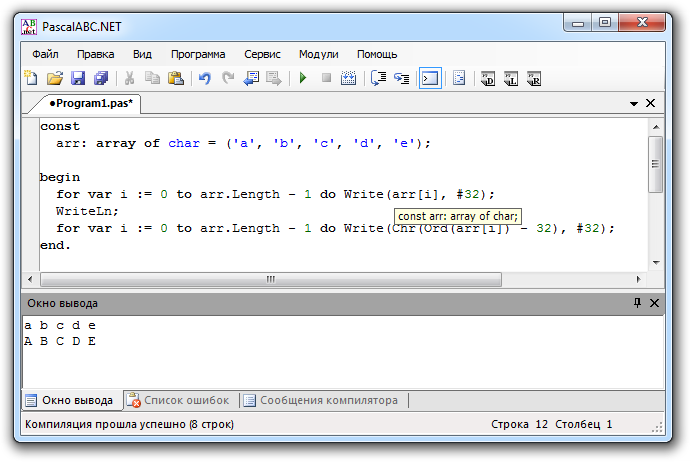Cut selection with the scissors icon
The width and height of the screenshot is (691, 462).
point(129,78)
